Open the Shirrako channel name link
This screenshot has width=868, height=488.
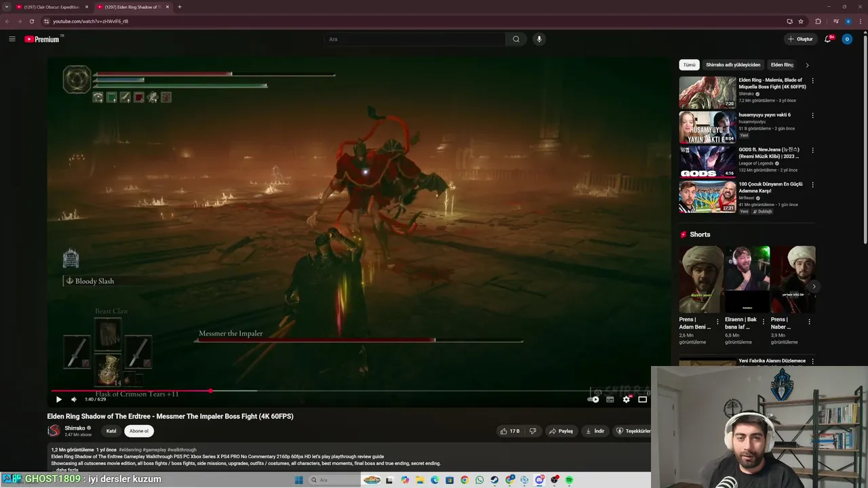tap(75, 428)
